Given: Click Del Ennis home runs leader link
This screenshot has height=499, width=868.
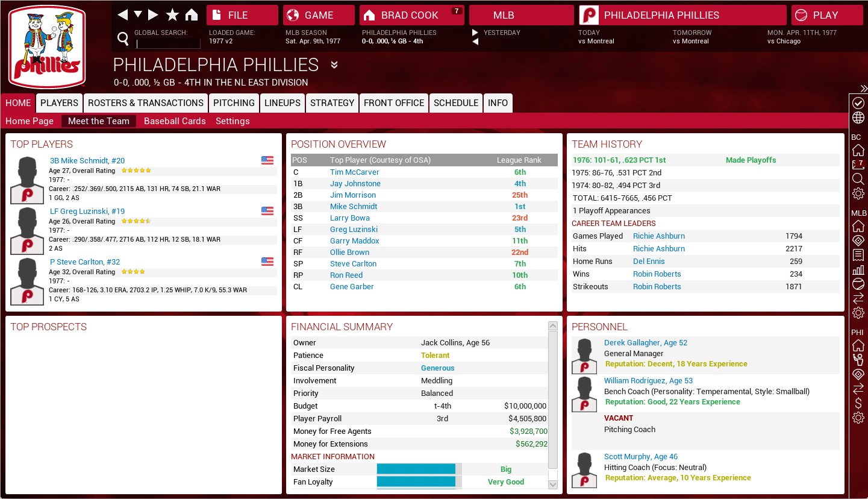Looking at the screenshot, I should coord(649,262).
